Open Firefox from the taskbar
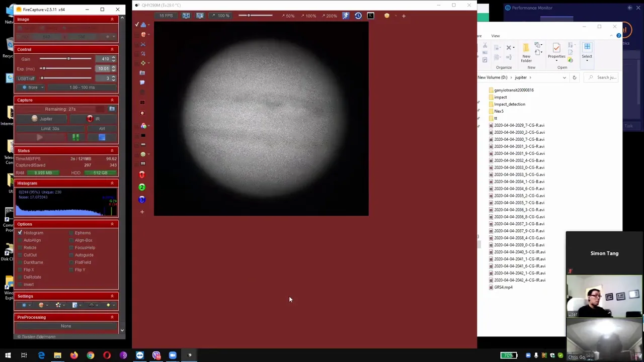This screenshot has height=362, width=644. 74,355
